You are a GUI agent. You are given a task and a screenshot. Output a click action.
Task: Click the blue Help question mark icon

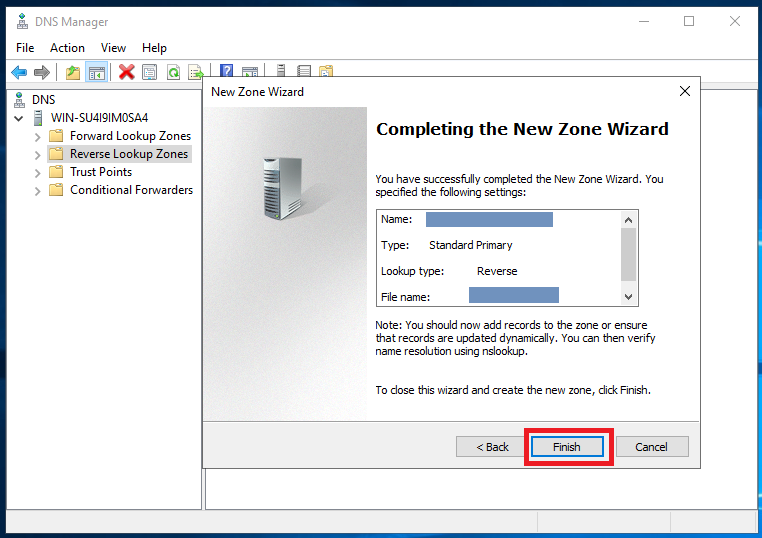click(226, 71)
